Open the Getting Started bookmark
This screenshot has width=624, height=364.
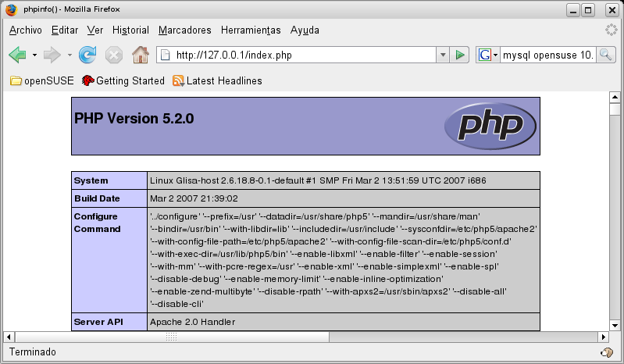tap(123, 80)
